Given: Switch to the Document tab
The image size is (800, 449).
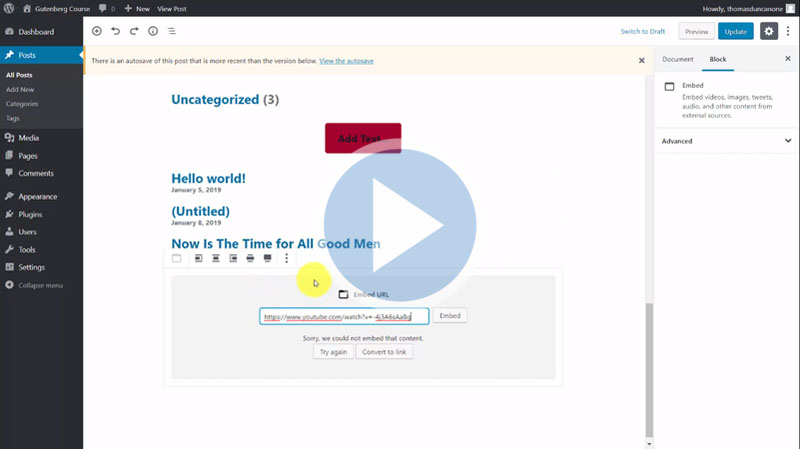Looking at the screenshot, I should click(x=677, y=60).
